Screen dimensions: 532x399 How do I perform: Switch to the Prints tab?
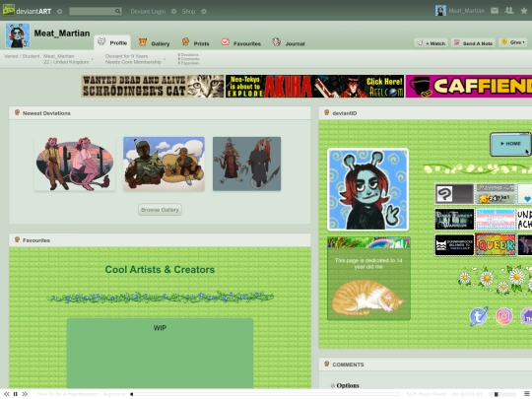(195, 43)
